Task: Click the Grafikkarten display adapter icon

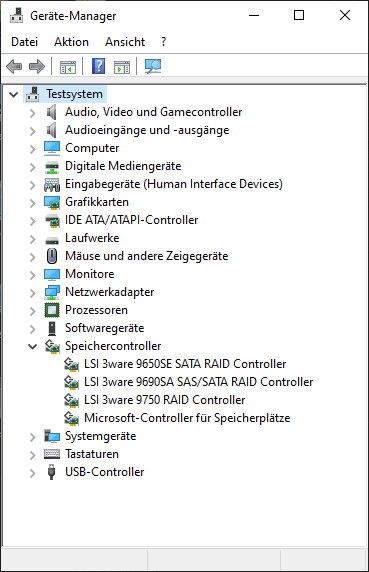Action: click(52, 202)
